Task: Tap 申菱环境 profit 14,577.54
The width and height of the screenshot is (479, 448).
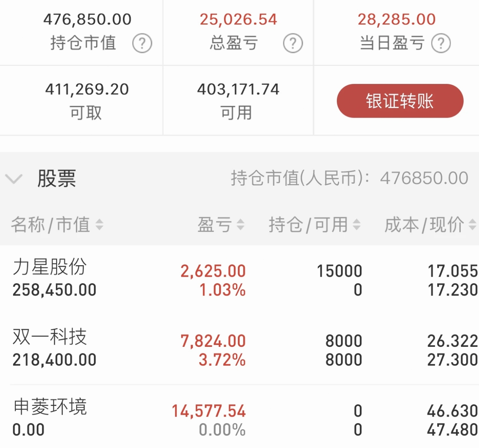Action: tap(208, 411)
